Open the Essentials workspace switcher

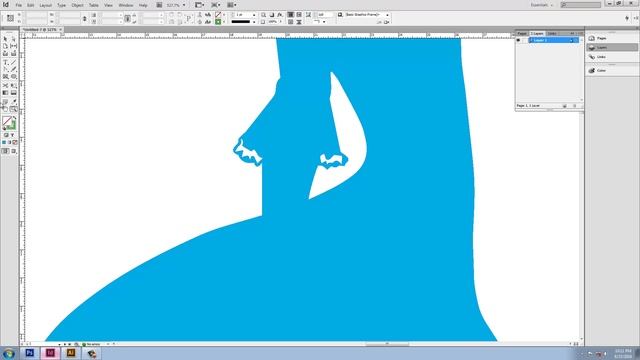coord(542,5)
